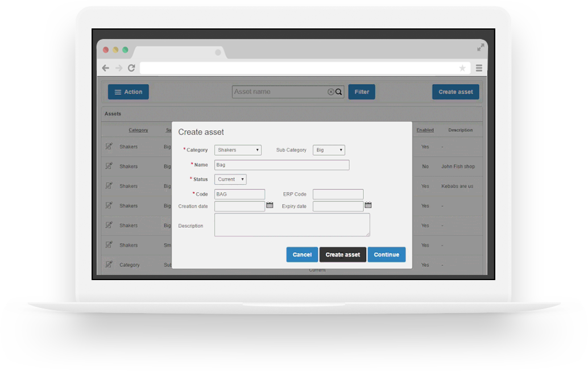
Task: Open the Category dropdown showing Shakers
Action: (238, 150)
